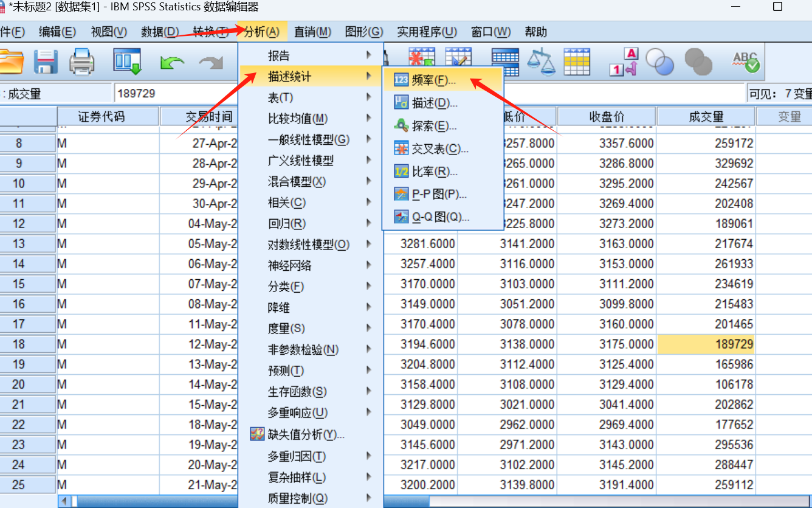Open the 窗口(W) menu
Screen dimensions: 812x508
pyautogui.click(x=491, y=32)
